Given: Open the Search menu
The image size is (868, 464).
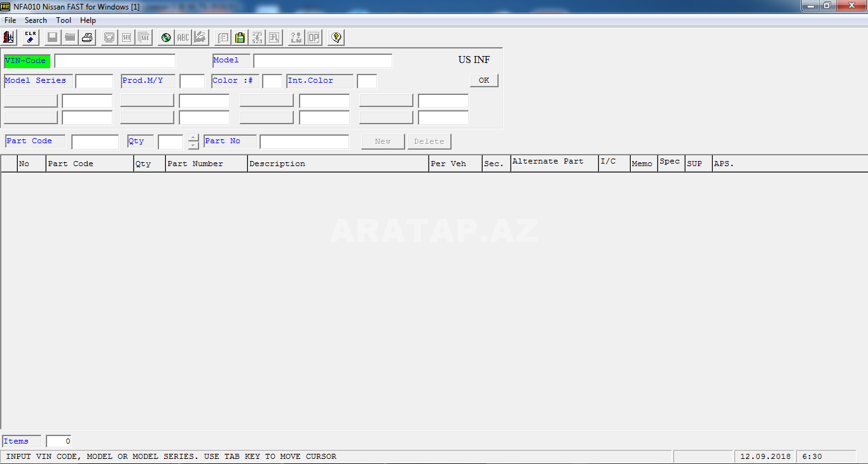Looking at the screenshot, I should [x=36, y=20].
